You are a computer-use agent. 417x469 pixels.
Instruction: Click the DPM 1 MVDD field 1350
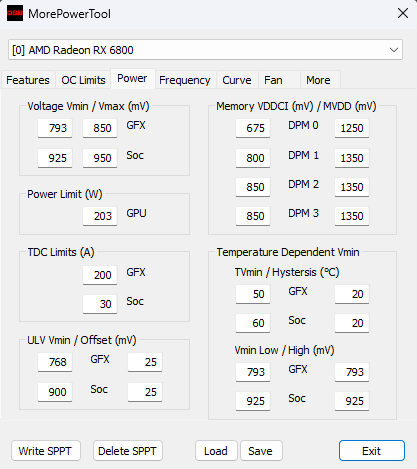(352, 158)
